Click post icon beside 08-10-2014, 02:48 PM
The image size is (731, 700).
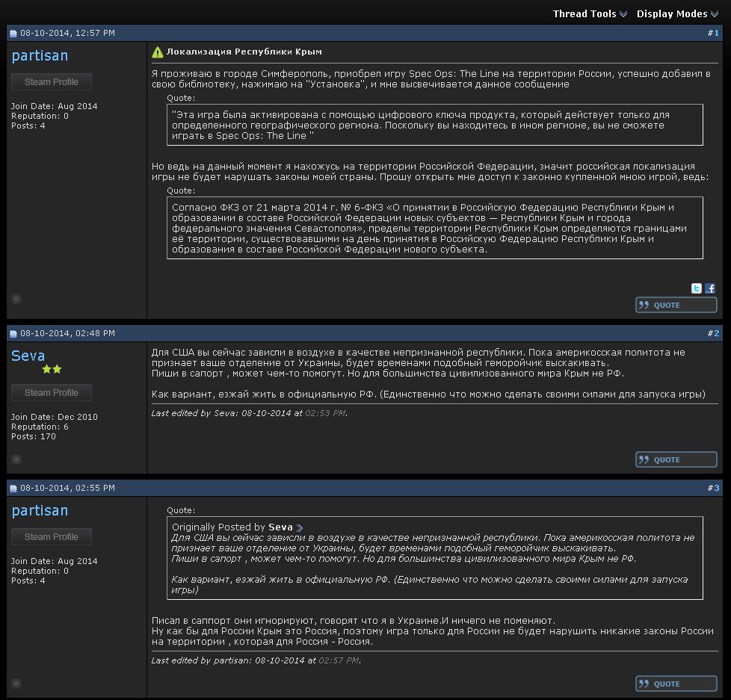pyautogui.click(x=13, y=334)
